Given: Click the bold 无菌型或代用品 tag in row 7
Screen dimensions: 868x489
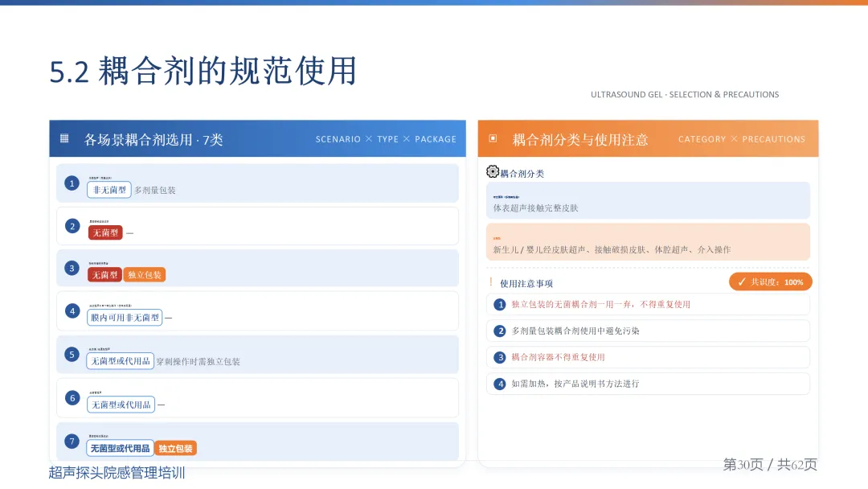Looking at the screenshot, I should tap(120, 448).
